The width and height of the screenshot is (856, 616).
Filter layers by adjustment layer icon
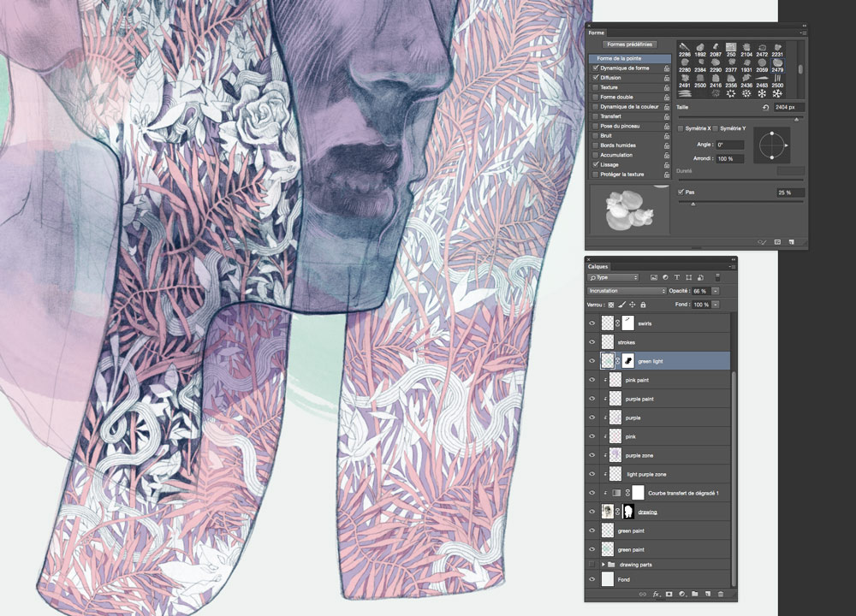(x=665, y=278)
